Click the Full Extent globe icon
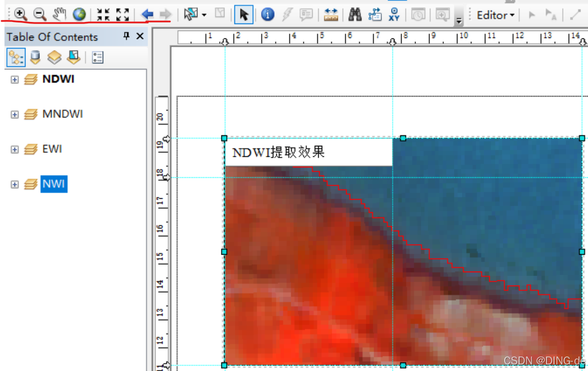 (79, 14)
